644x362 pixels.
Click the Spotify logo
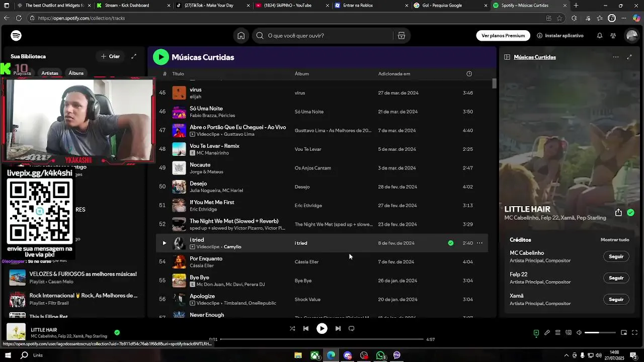click(x=16, y=36)
